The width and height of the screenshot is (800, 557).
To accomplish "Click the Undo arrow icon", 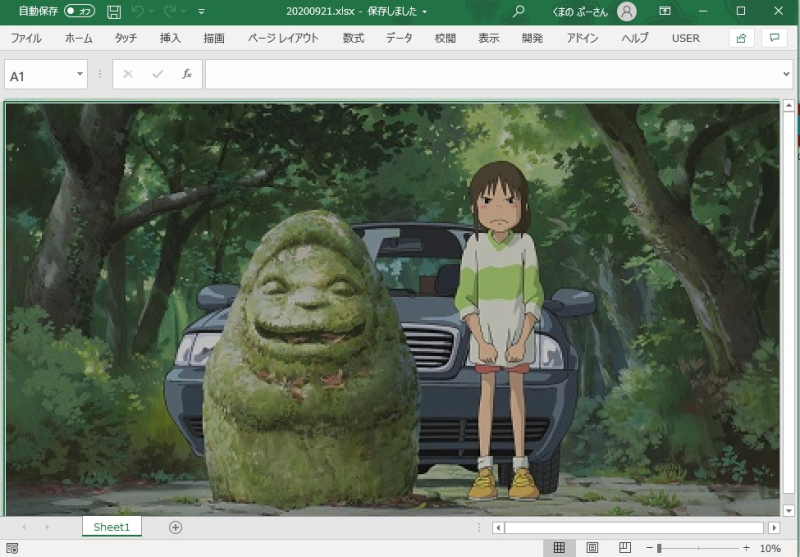I will coord(138,11).
